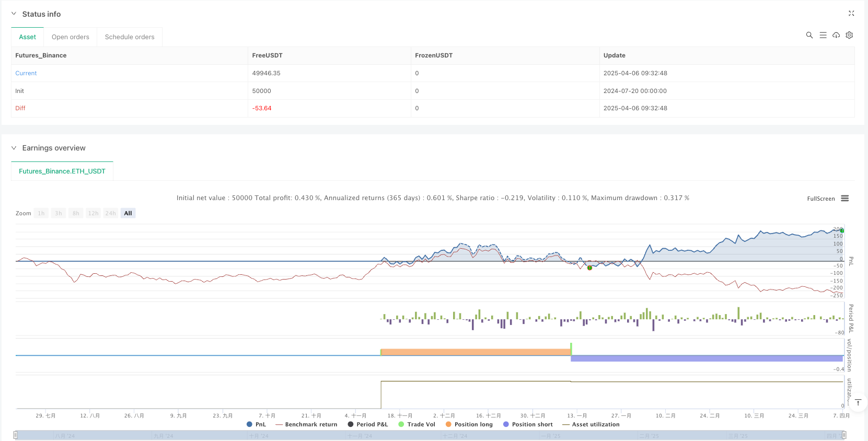Switch to the Open orders tab
The height and width of the screenshot is (441, 868).
pos(70,37)
